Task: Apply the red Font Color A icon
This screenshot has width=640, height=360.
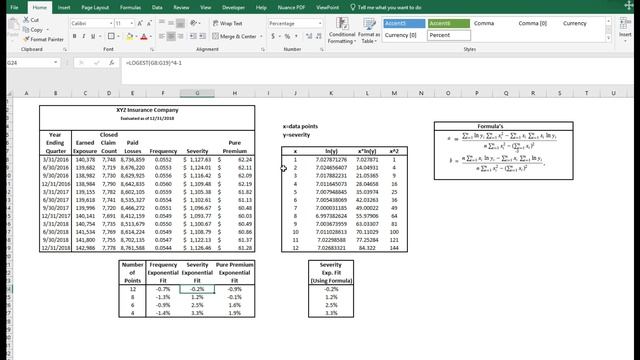Action: [x=144, y=37]
